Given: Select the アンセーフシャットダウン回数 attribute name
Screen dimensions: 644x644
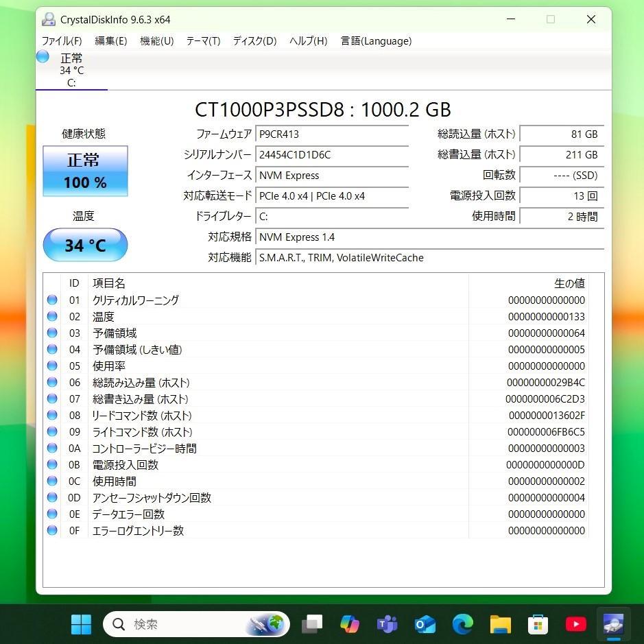Looking at the screenshot, I should 152,497.
